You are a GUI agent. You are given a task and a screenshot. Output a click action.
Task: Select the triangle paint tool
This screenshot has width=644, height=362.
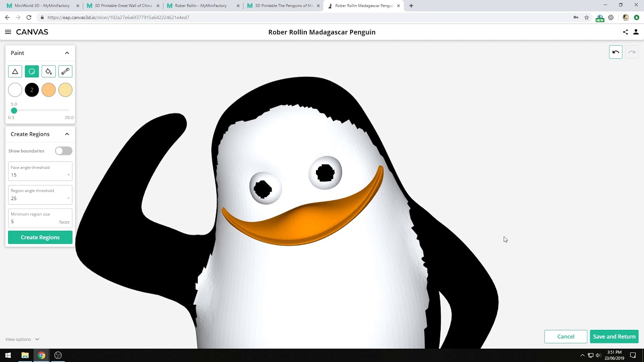[x=15, y=71]
